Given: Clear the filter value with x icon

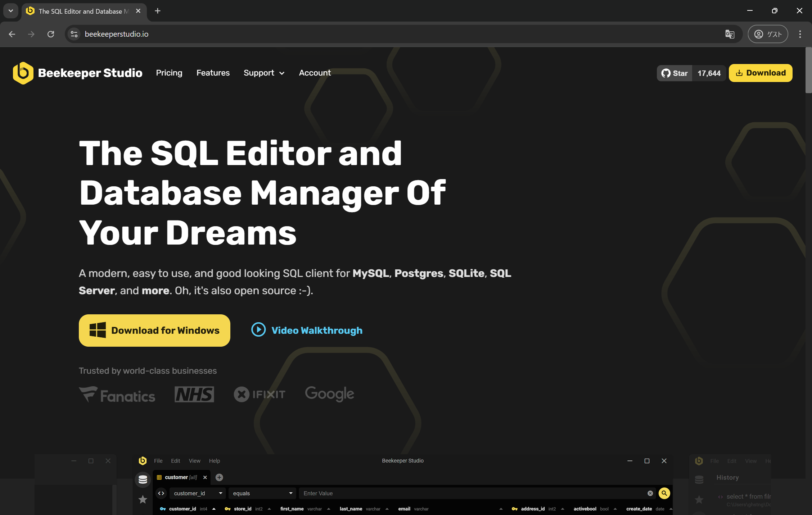Looking at the screenshot, I should coord(650,493).
